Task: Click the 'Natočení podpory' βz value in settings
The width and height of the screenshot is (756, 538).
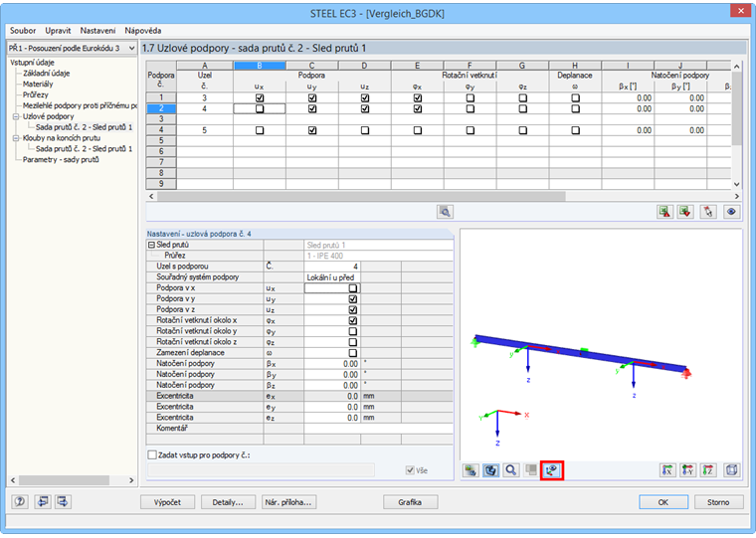Action: [x=331, y=385]
